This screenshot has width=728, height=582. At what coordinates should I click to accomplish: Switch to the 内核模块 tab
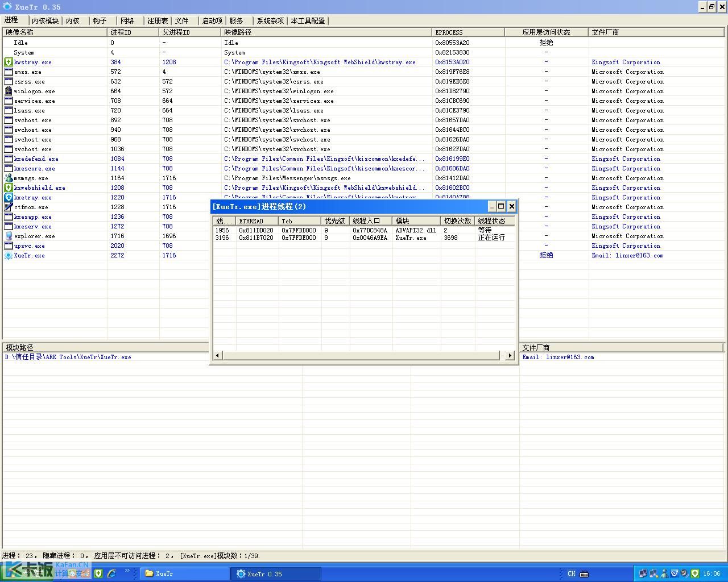click(x=45, y=20)
